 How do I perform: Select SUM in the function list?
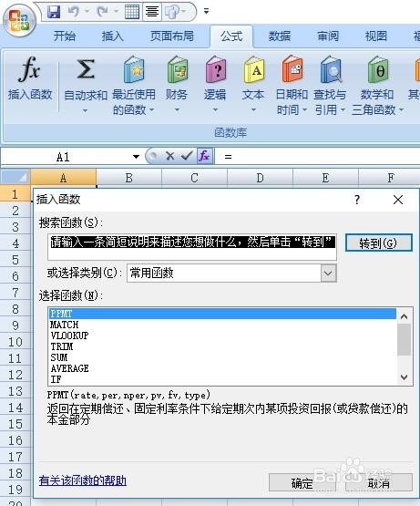point(222,357)
